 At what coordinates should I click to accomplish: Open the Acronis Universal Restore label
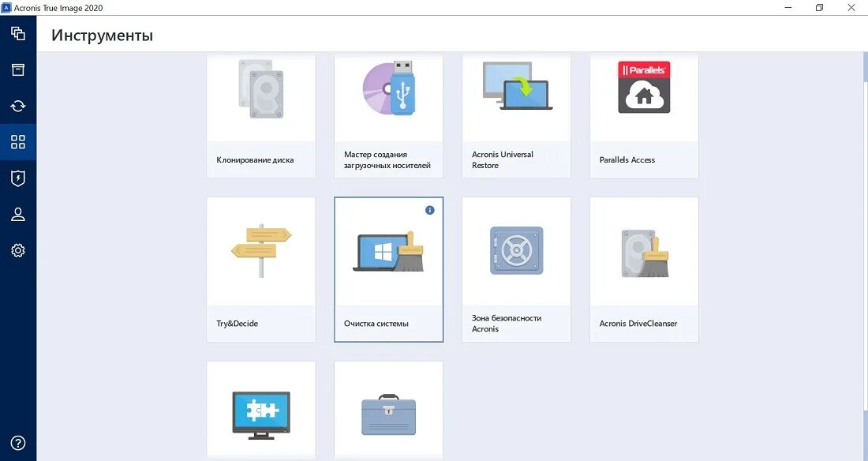tap(503, 159)
